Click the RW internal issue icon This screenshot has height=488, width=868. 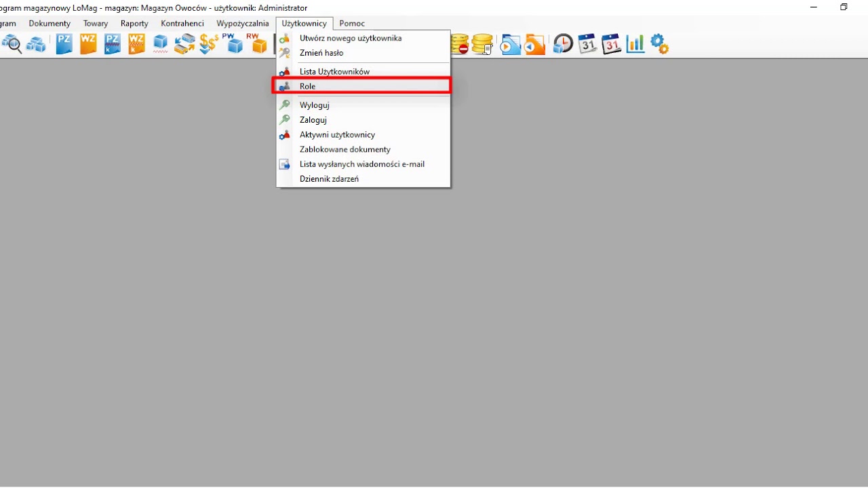(x=257, y=43)
